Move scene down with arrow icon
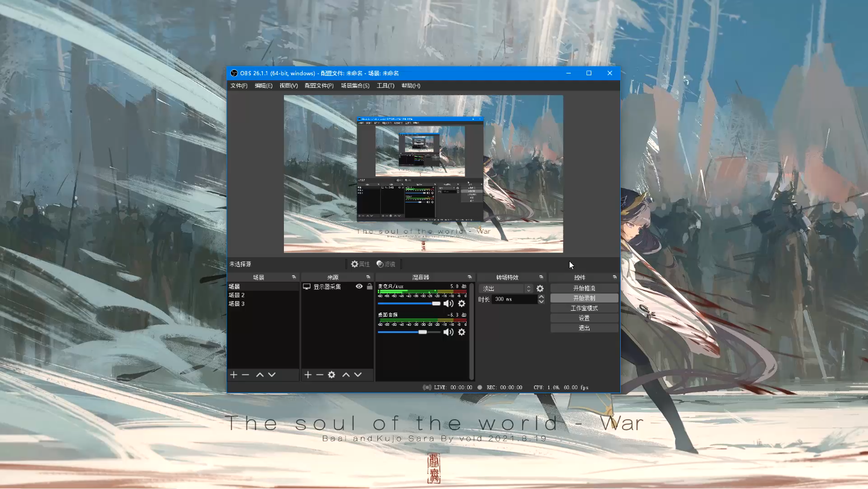This screenshot has width=868, height=489. point(272,375)
